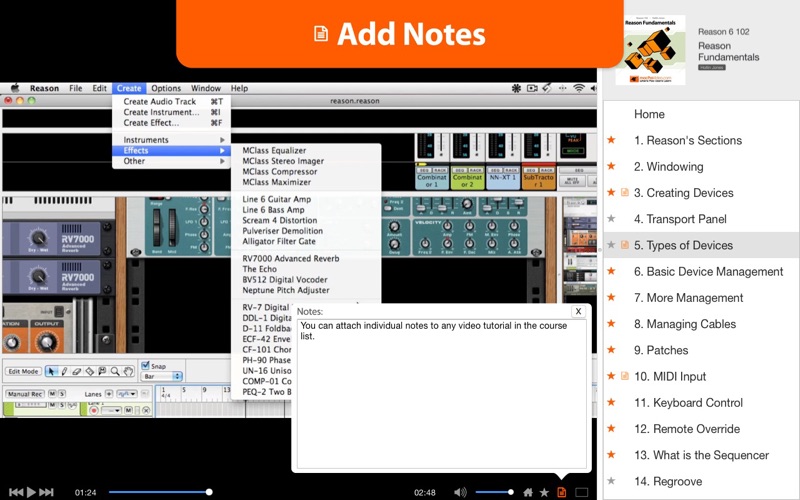Open the File menu
The height and width of the screenshot is (500, 800).
click(76, 88)
